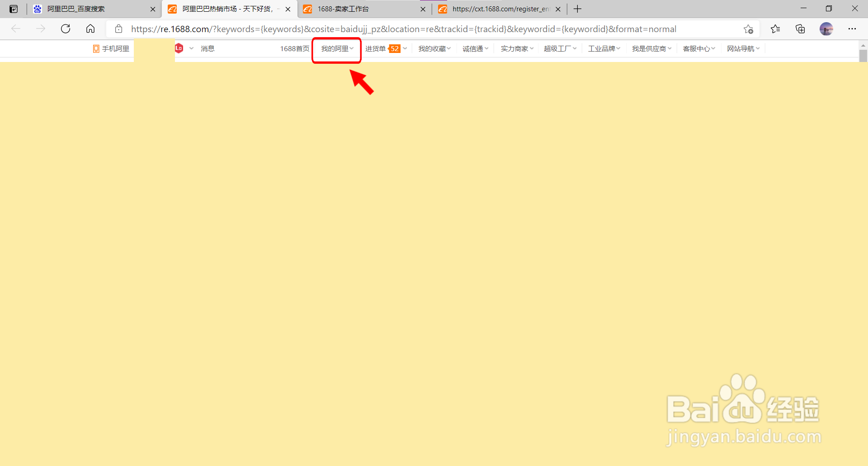Switch to the 阿里巴巴_百度搜索 tab
Screen dimensions: 868x466
coord(94,9)
